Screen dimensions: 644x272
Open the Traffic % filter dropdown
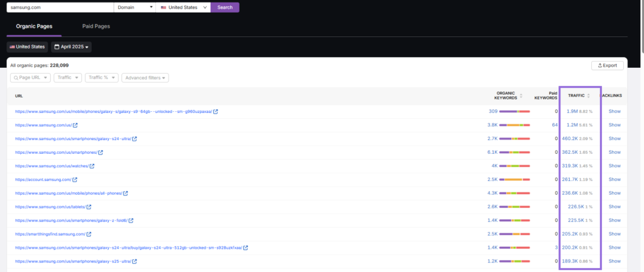pos(102,77)
